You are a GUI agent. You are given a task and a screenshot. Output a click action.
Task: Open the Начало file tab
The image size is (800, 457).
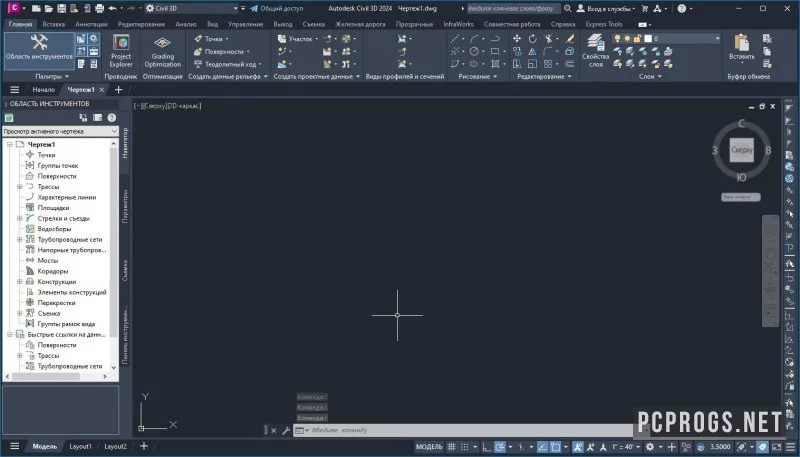pos(43,90)
